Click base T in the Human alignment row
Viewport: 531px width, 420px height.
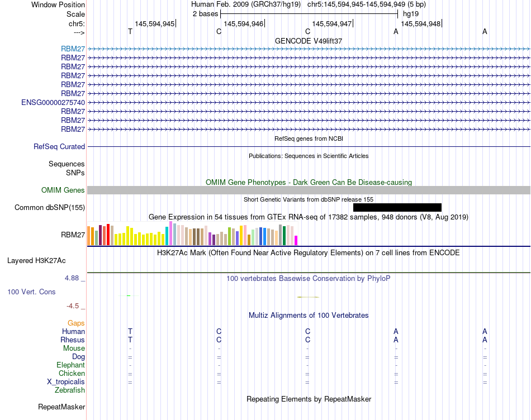[130, 331]
